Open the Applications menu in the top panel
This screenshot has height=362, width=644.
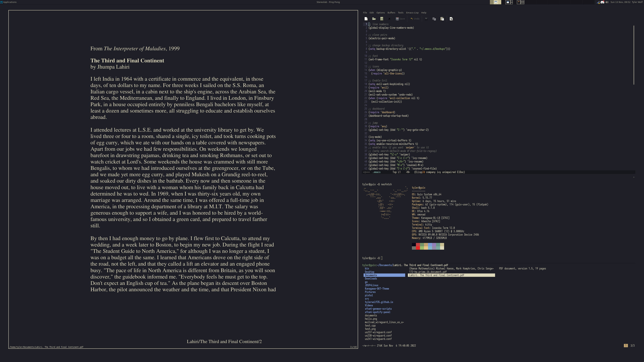pos(9,2)
